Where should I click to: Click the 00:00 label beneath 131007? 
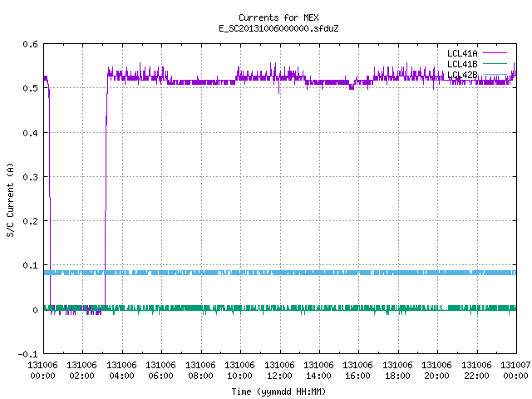[515, 376]
